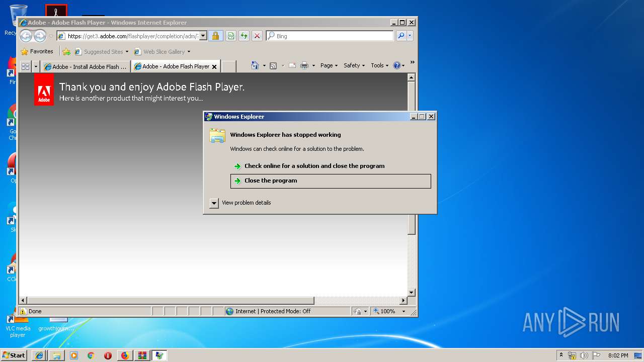
Task: Launch Google Chrome from taskbar
Action: click(x=91, y=355)
